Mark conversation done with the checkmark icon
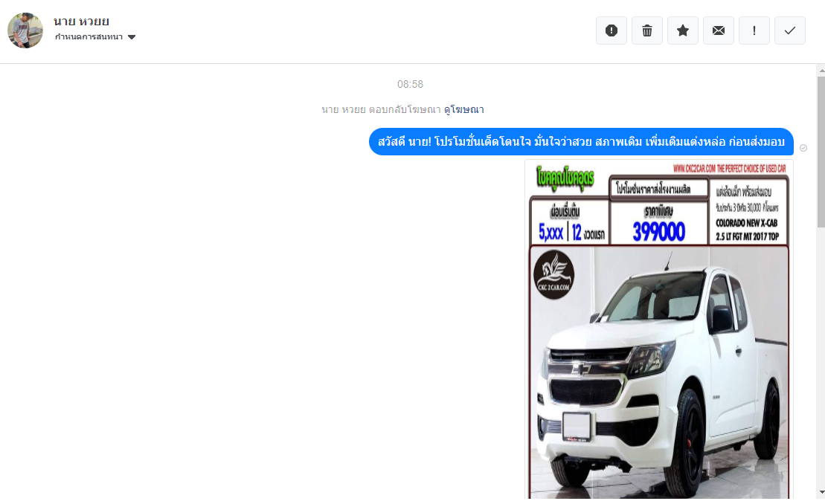This screenshot has height=504, width=825. (x=790, y=30)
